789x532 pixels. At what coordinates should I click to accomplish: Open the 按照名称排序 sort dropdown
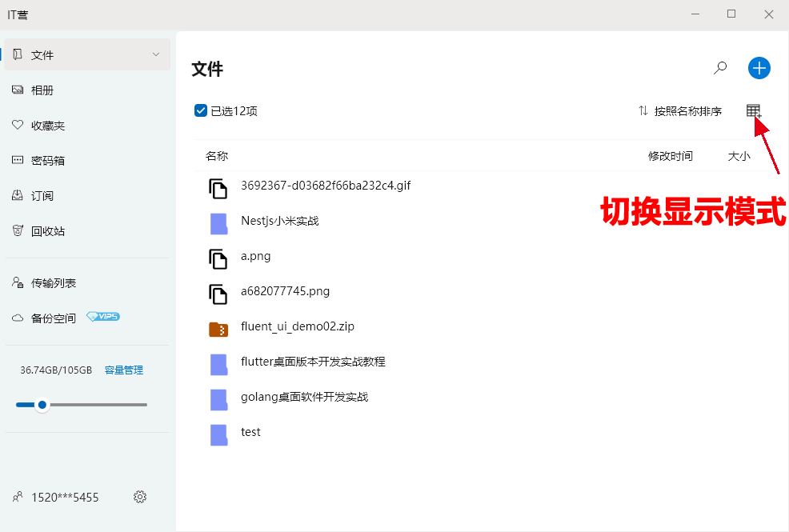687,111
